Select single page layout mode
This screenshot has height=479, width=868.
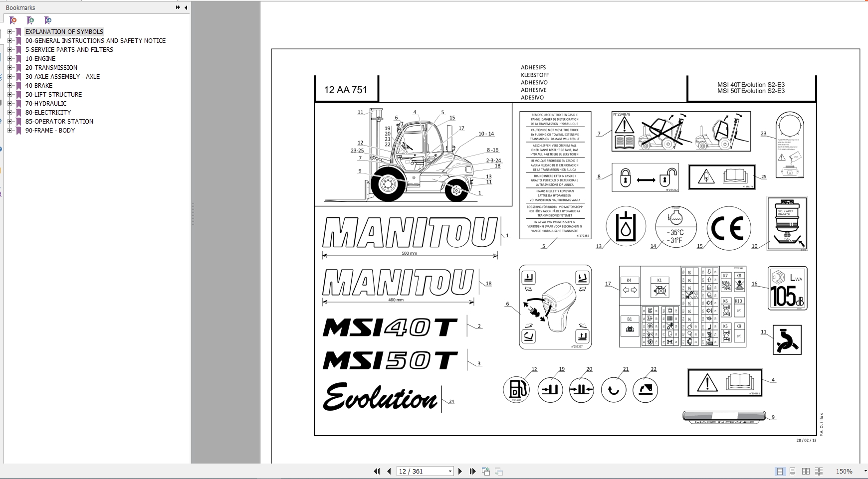(780, 471)
